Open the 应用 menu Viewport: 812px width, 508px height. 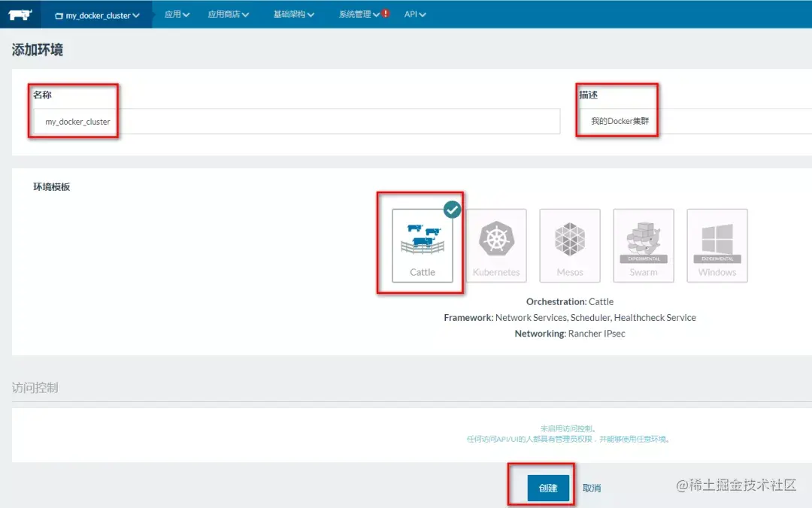pos(177,14)
